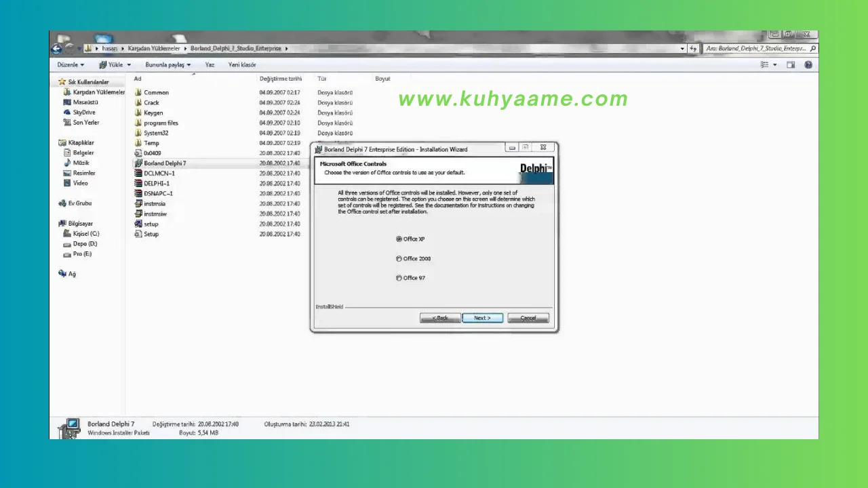Select the Borland Delphi 7 installer icon

[138, 163]
